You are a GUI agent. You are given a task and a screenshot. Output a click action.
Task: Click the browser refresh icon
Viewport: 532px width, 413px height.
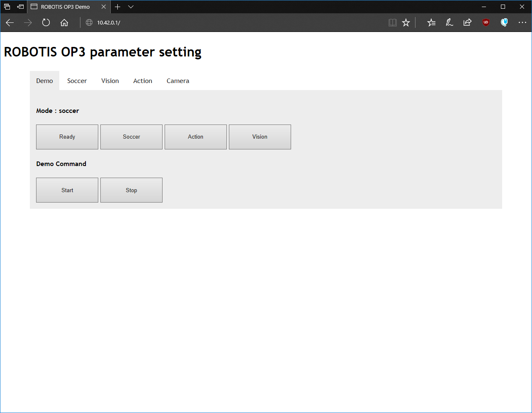tap(46, 23)
